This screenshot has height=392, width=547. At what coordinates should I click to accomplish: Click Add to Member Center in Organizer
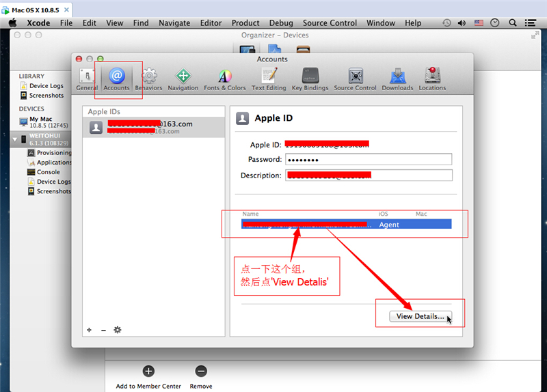[x=148, y=378]
